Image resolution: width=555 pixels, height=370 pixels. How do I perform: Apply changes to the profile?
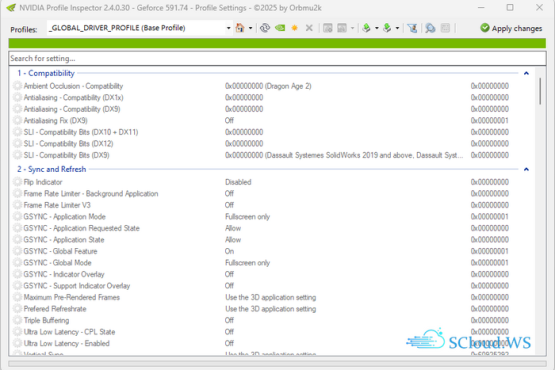coord(511,28)
